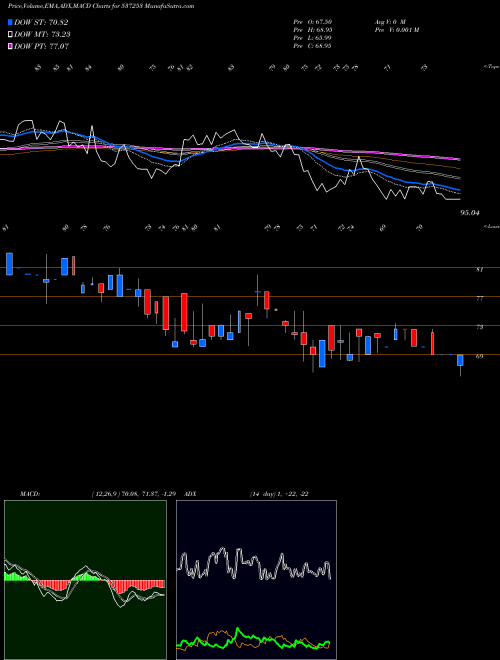
Task: Click the magenta DOW PT legend swatch
Action: [x=11, y=46]
